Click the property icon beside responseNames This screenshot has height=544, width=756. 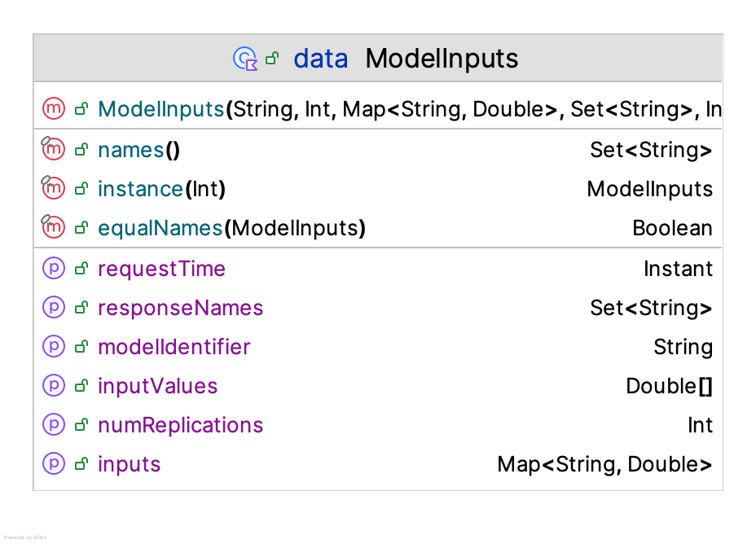pos(54,307)
